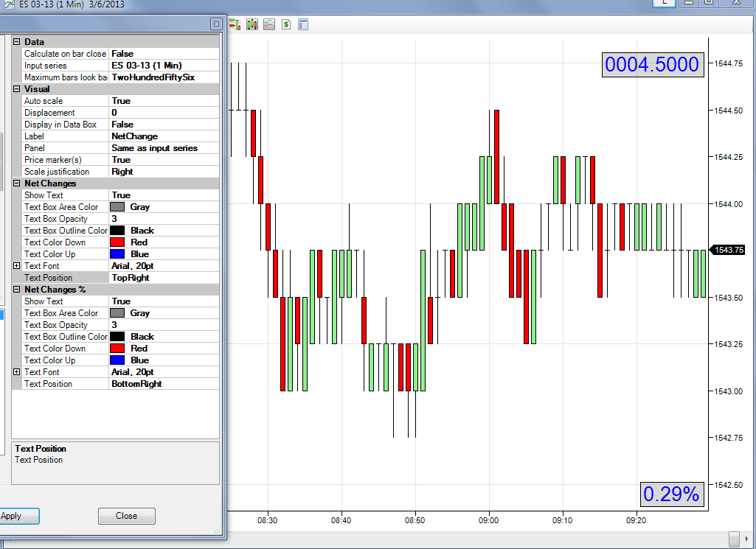
Task: Close the indicator panel with the X icon
Action: [216, 24]
